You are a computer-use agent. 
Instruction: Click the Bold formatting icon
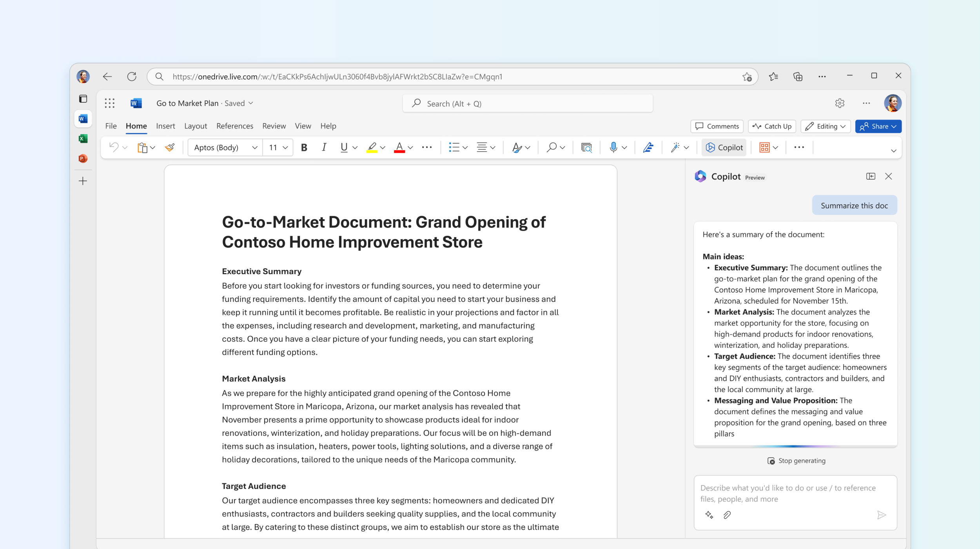point(303,147)
